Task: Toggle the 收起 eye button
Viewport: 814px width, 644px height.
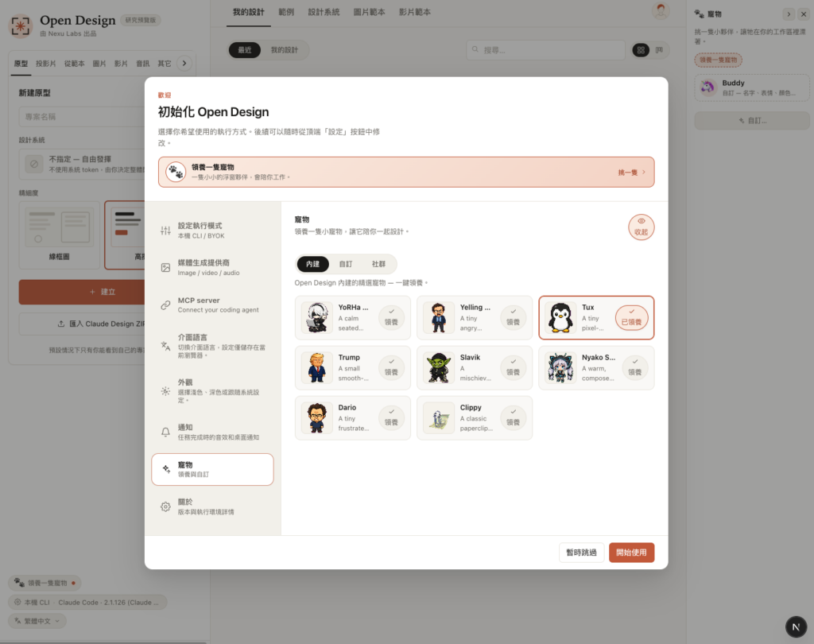Action: point(642,227)
